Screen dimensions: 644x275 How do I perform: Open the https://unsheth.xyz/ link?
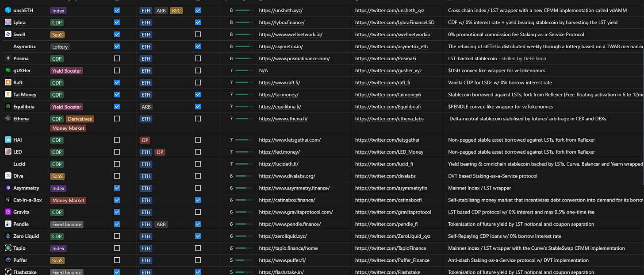281,10
